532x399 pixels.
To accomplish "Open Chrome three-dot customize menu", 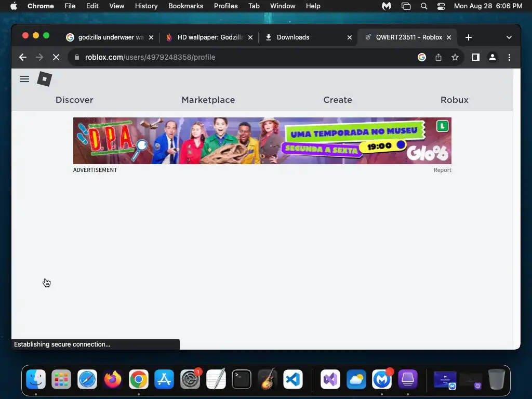I will coord(509,57).
